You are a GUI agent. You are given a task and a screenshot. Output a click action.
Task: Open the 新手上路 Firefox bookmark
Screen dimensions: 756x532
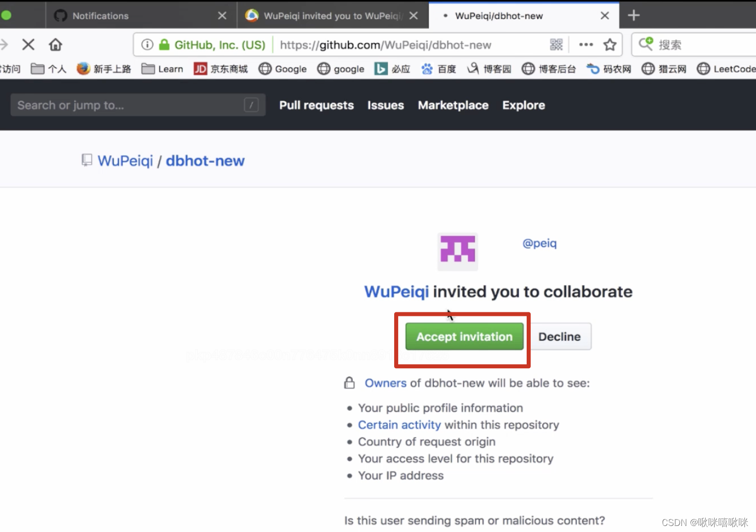[104, 69]
